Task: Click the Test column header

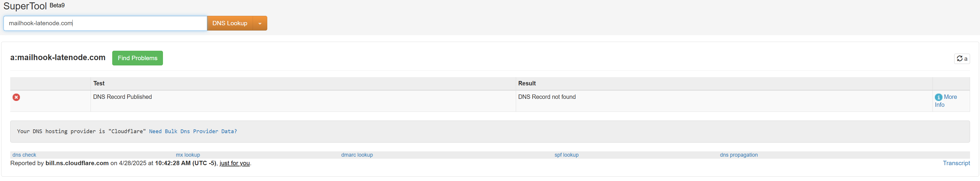Action: click(99, 83)
